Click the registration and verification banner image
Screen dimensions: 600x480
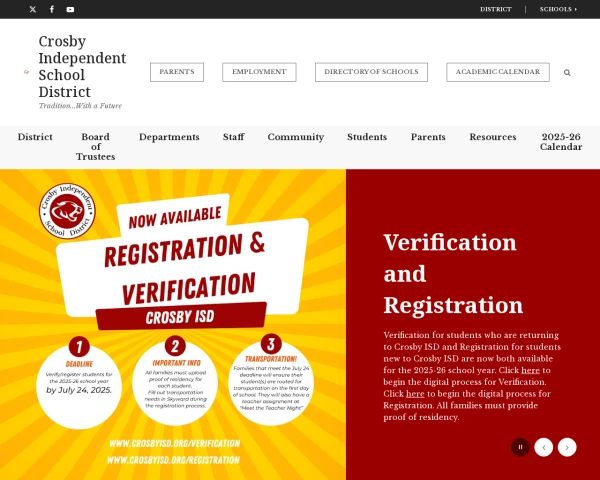[x=173, y=325]
